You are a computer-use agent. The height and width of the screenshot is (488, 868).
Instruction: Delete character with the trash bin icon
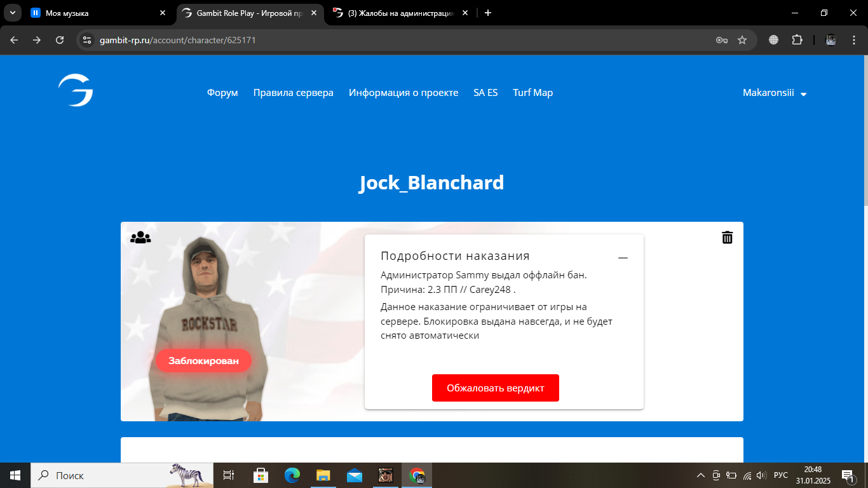727,238
